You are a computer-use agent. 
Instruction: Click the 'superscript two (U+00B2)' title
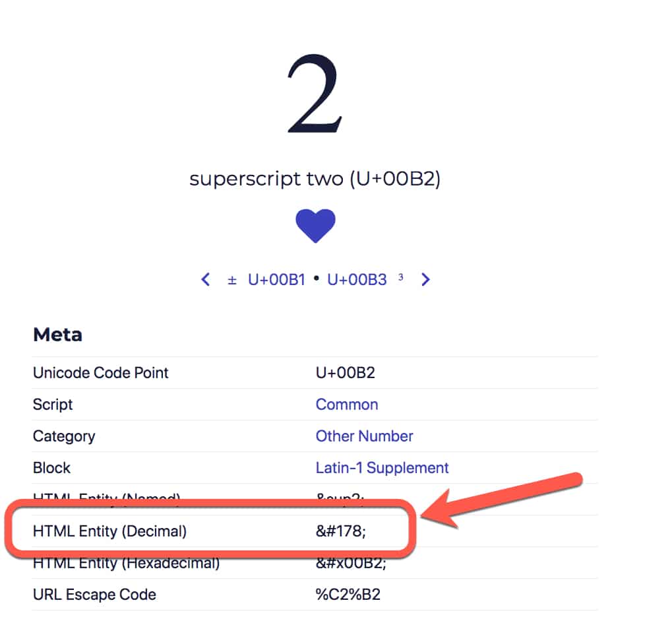315,179
